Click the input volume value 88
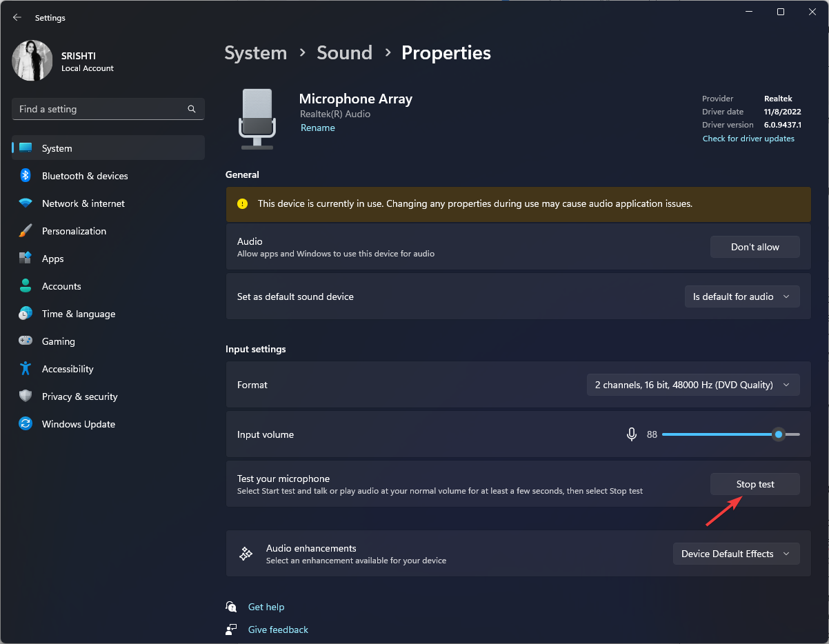 (x=652, y=434)
